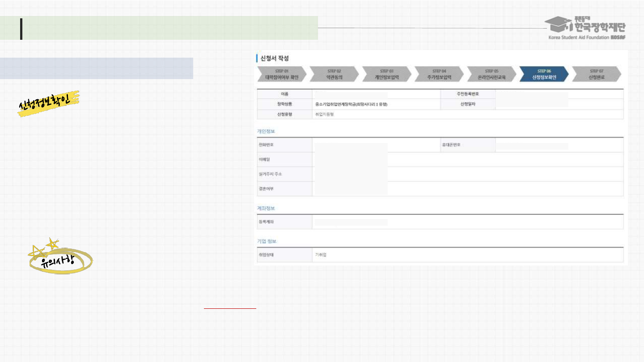This screenshot has width=644, height=362.
Task: Open STEP 03 개인정보입력 step
Action: [x=386, y=74]
